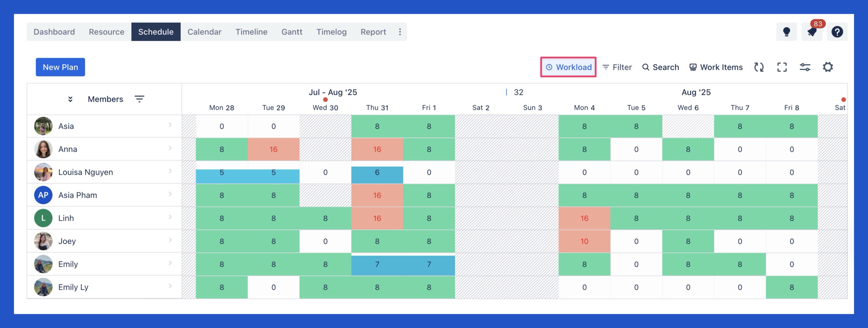868x328 pixels.
Task: Click the Louisa Nguyen member name
Action: pyautogui.click(x=86, y=172)
